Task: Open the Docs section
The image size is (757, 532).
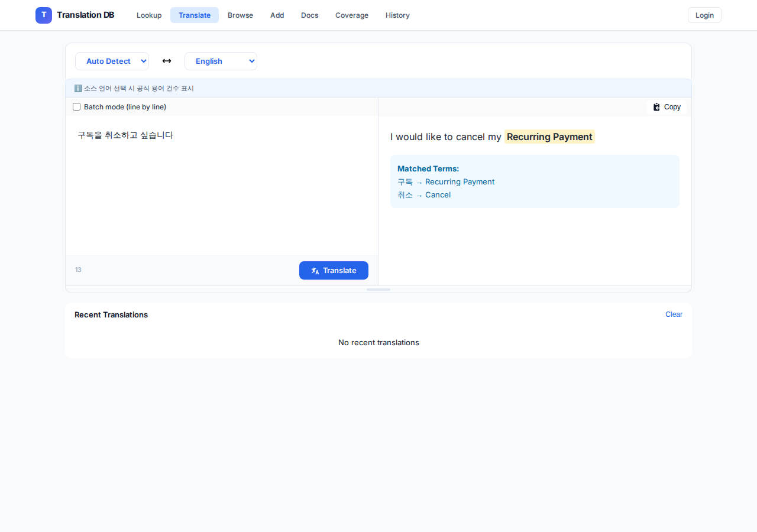Action: click(x=309, y=15)
